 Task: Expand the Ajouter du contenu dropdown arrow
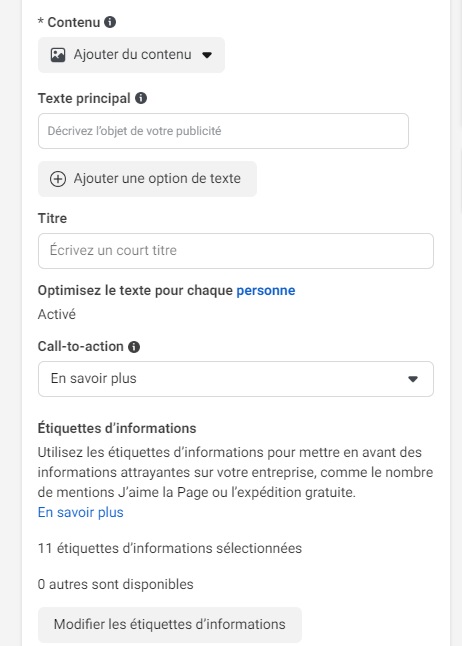[207, 55]
